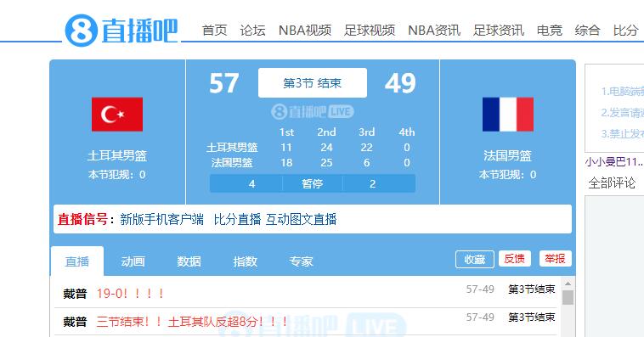
Task: Open 法国男篮 team name under flag
Action: pyautogui.click(x=508, y=155)
